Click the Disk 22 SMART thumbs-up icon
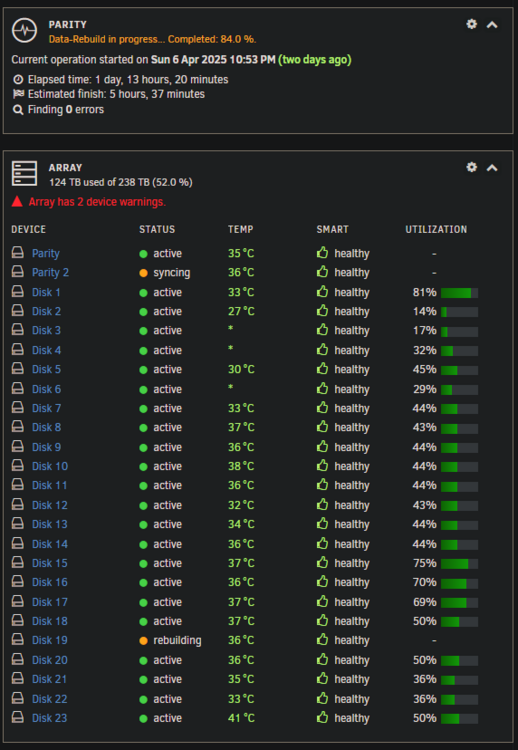The image size is (518, 750). (322, 698)
